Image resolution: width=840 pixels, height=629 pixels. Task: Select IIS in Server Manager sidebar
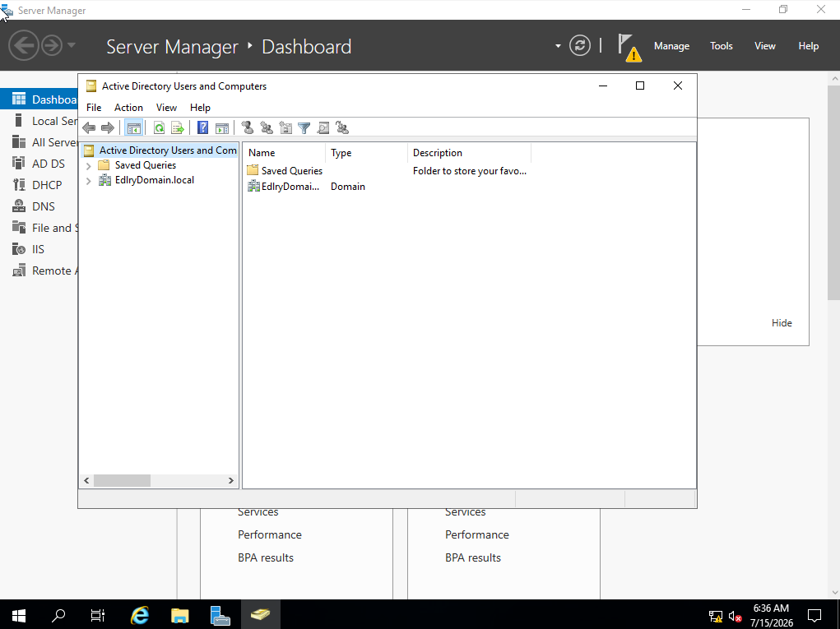coord(39,249)
